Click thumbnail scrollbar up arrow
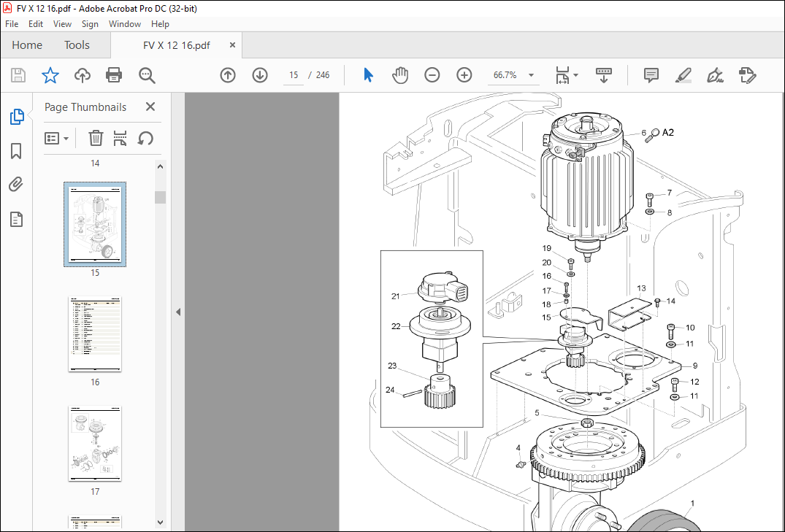This screenshot has height=532, width=785. (x=160, y=166)
